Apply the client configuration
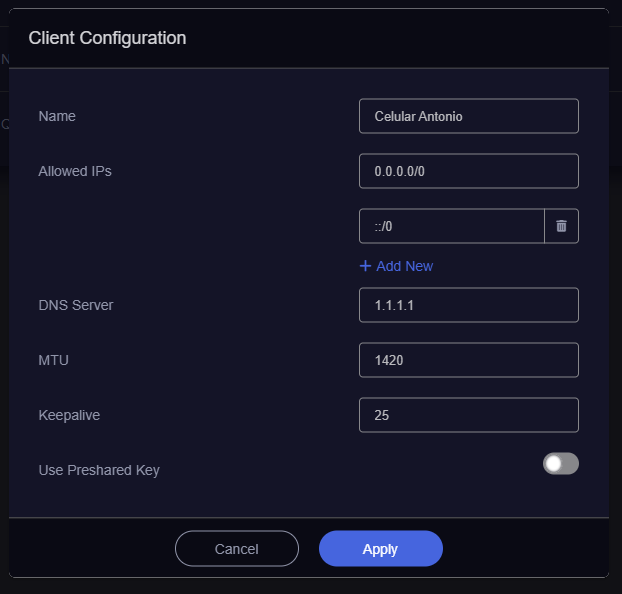The width and height of the screenshot is (622, 594). coord(380,549)
